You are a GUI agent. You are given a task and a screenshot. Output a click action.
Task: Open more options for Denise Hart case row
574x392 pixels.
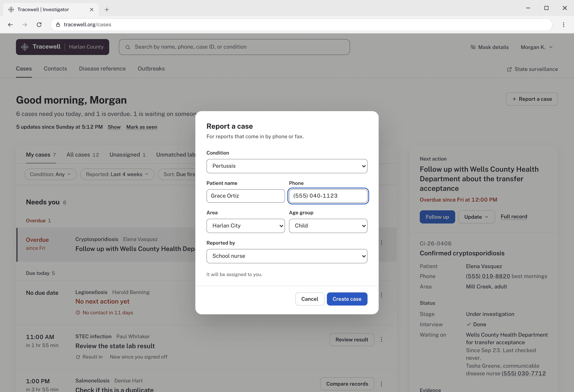click(381, 384)
